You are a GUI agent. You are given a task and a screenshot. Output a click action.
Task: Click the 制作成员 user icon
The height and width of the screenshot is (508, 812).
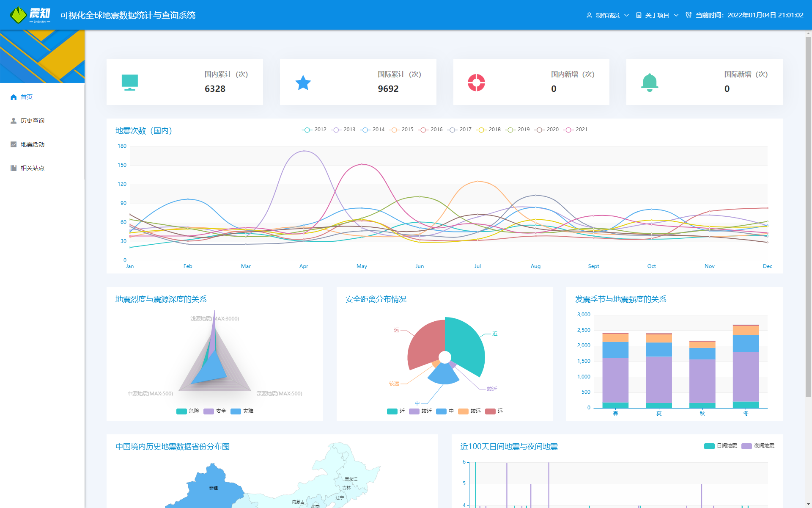pos(589,15)
